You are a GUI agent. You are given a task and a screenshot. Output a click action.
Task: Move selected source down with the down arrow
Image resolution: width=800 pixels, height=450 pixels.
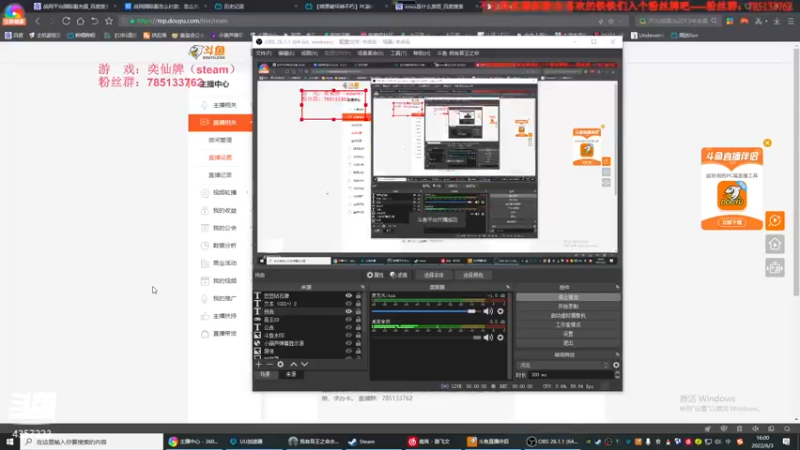click(305, 364)
